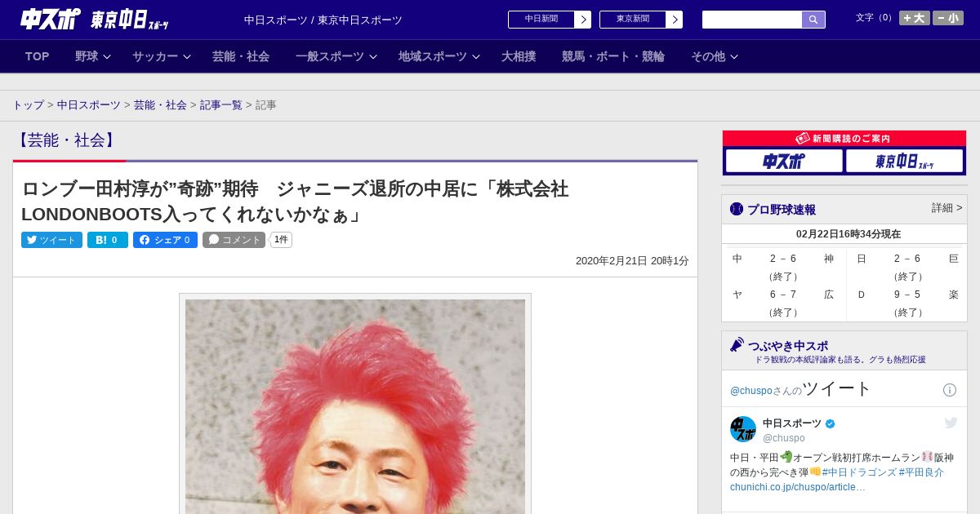The width and height of the screenshot is (980, 514).
Task: Open the 地域スポーツ menu
Action: tap(433, 56)
